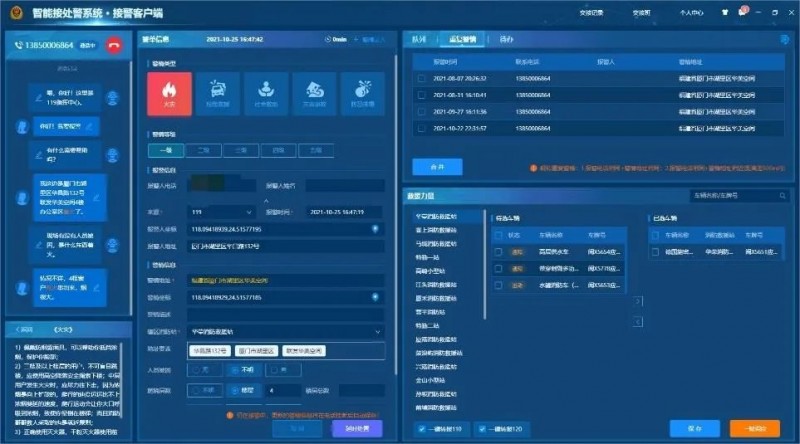Open the 个人中心 menu in the title bar

tap(692, 13)
